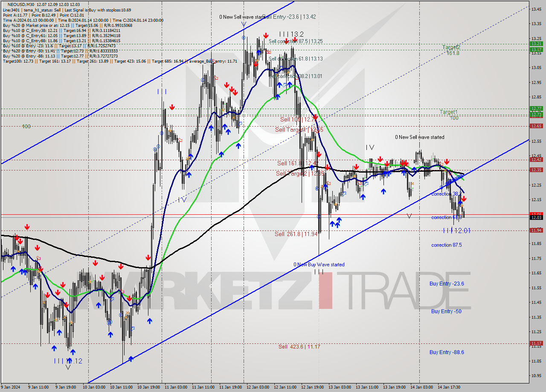Click the red 11.17 price tag
Screen dimensions: 546x392
coord(536,343)
